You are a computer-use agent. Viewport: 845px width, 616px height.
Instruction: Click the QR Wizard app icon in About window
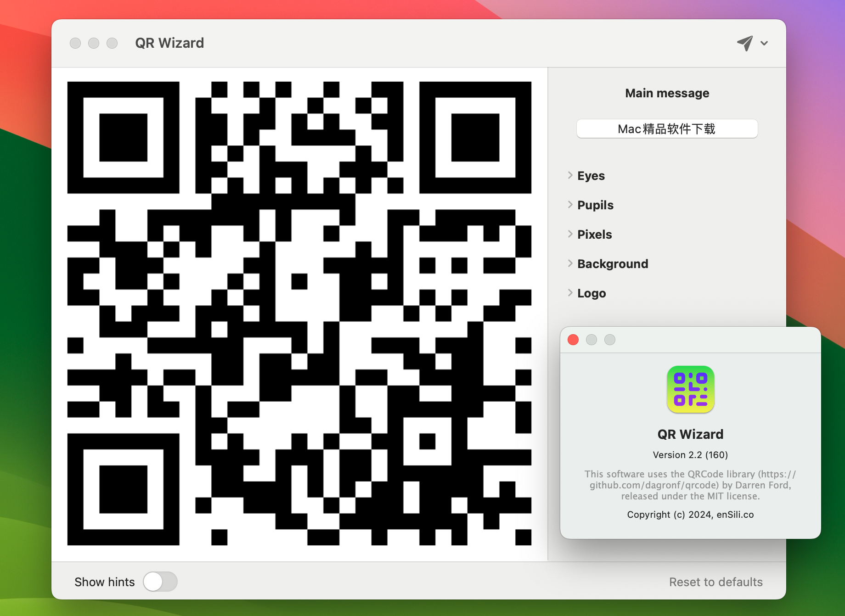click(x=690, y=389)
